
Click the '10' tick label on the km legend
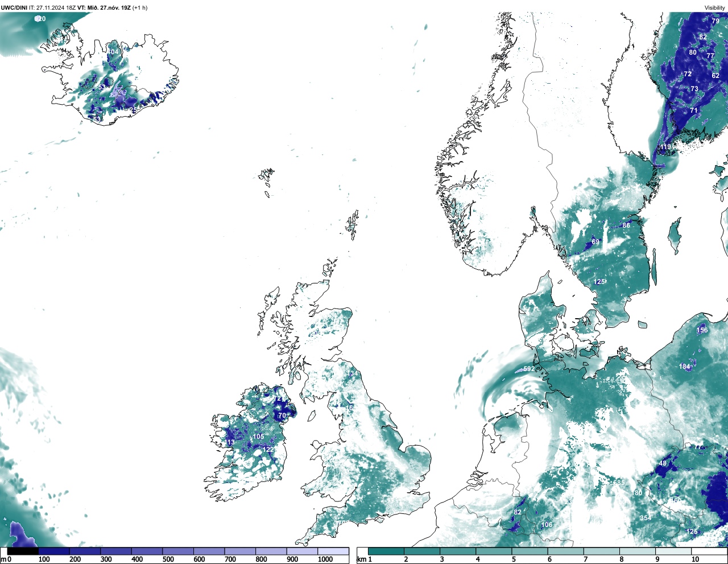click(695, 559)
